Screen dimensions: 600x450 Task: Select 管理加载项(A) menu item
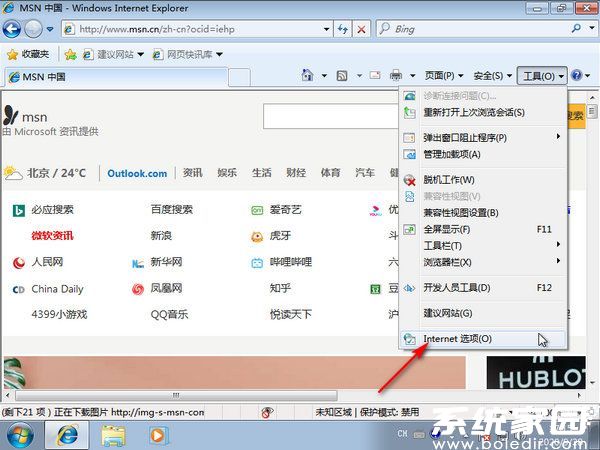[x=483, y=154]
